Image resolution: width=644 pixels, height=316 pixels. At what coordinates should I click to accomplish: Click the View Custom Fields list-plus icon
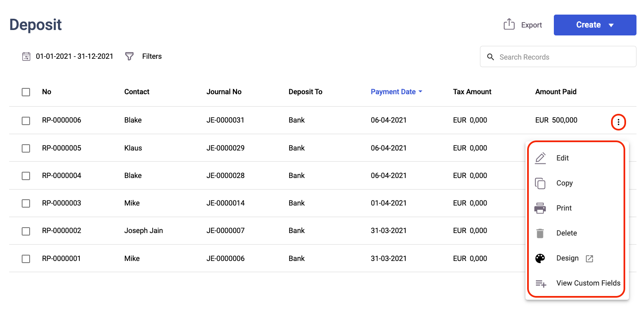click(x=540, y=283)
